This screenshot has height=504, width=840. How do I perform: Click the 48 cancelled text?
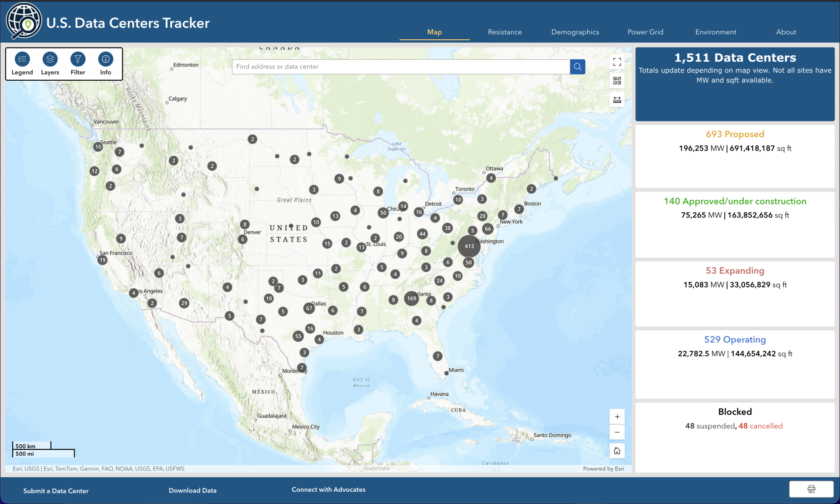pyautogui.click(x=761, y=426)
